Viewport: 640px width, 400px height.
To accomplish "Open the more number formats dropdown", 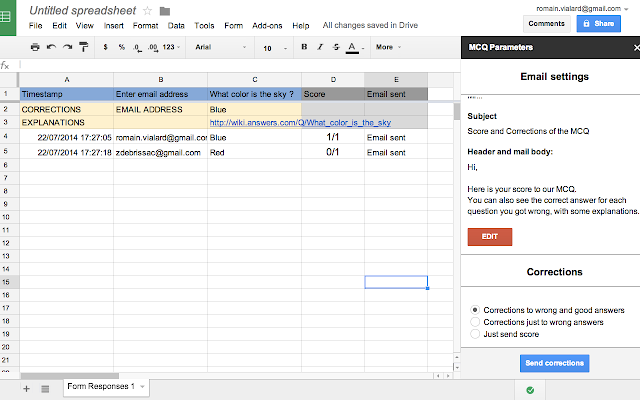I will 171,47.
